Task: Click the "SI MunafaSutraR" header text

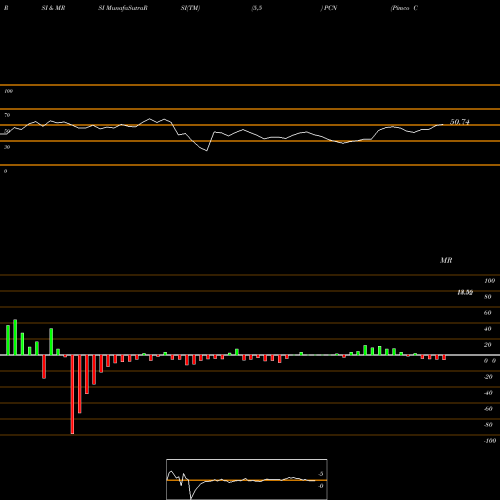Action: point(123,8)
